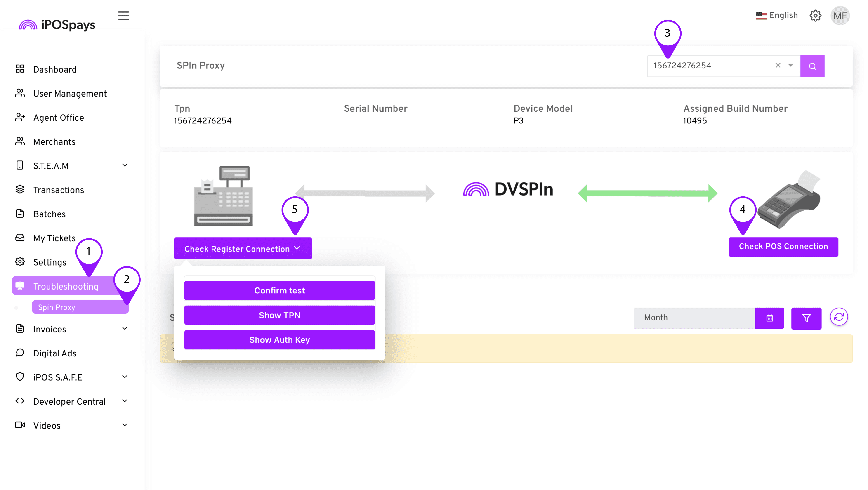The image size is (868, 490).
Task: Click the Troubleshooting monitor icon
Action: [20, 286]
